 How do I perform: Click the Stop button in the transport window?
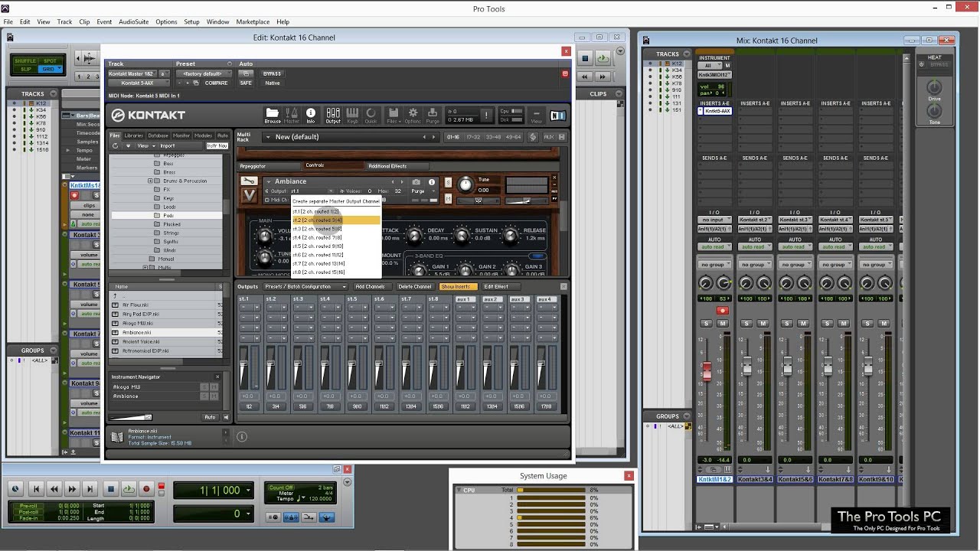[110, 488]
